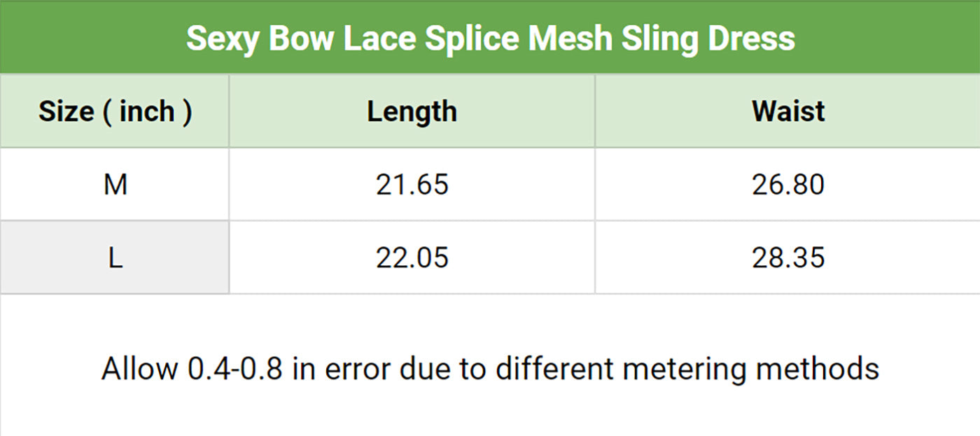Viewport: 980px width, 436px height.
Task: Click the size "L" row cell
Action: click(x=115, y=258)
